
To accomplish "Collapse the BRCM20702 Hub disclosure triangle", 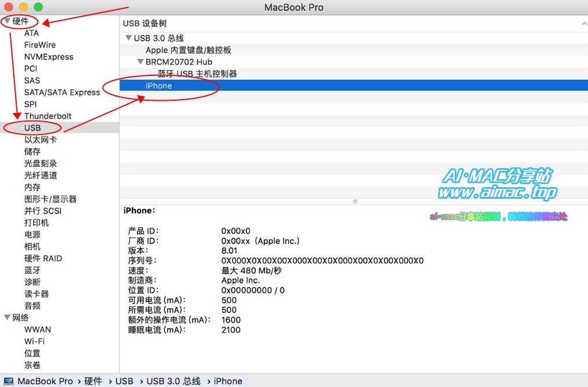I will point(141,61).
